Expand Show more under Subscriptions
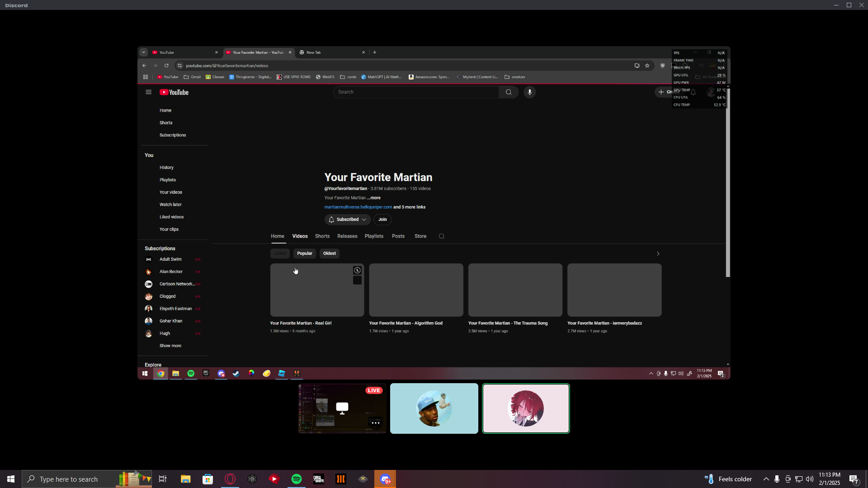 click(x=170, y=346)
